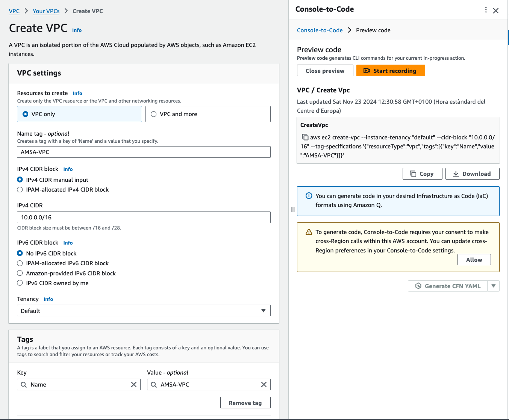Select Amazon-provided IPv6 CIDR block
The height and width of the screenshot is (420, 509).
(20, 273)
